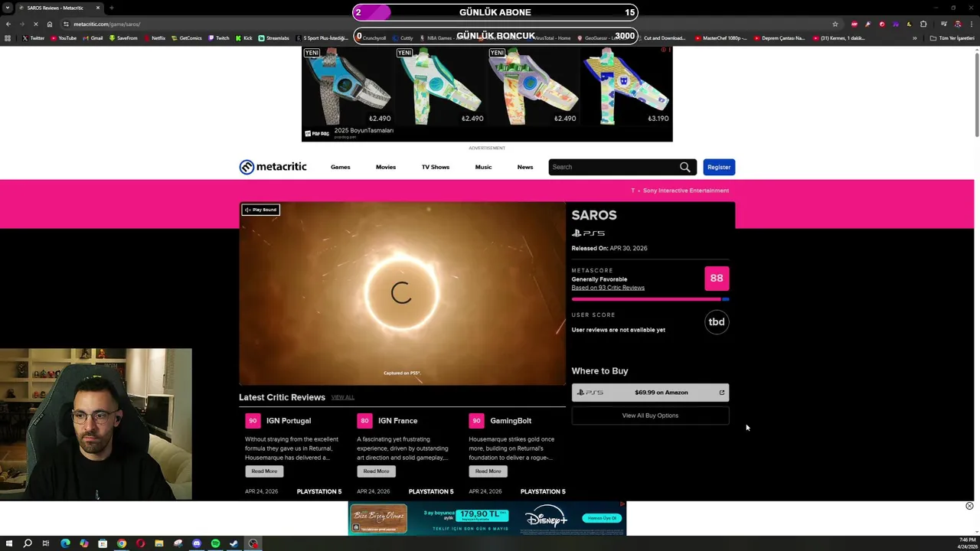Click the metascore distribution bar
Viewport: 980px width, 551px height.
(650, 299)
